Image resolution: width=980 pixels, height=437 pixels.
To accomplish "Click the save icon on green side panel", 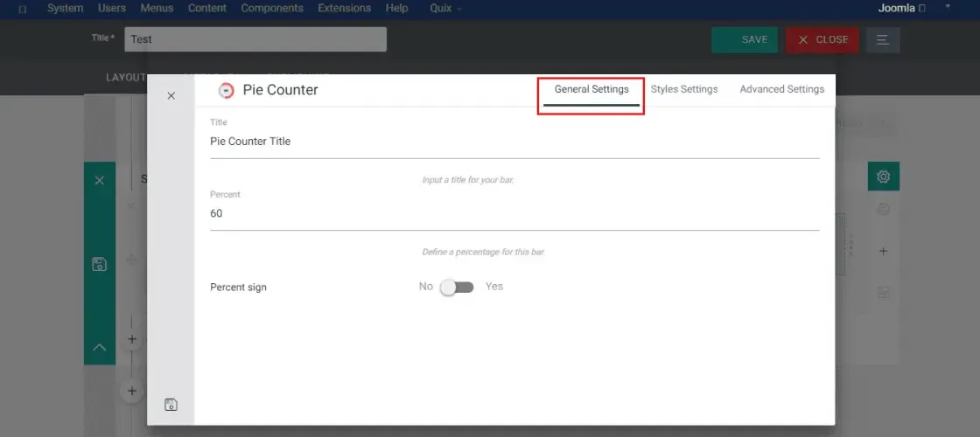I will click(x=99, y=263).
